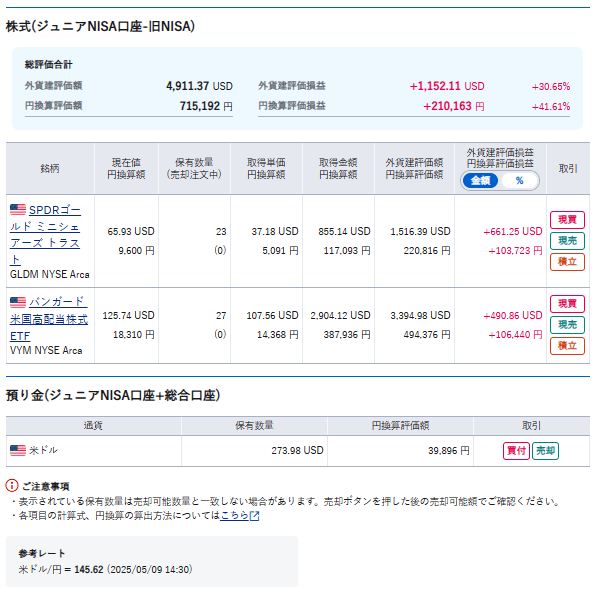
Task: Click 現売 button for GLDM row
Action: point(567,241)
